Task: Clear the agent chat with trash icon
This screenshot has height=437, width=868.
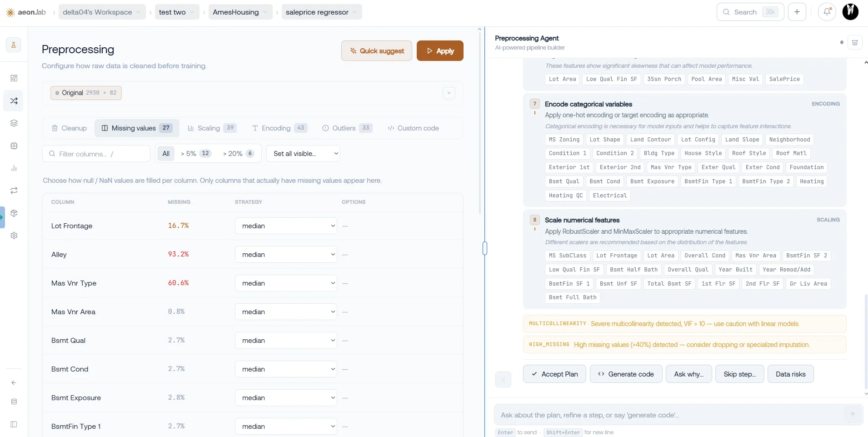Action: pos(854,42)
